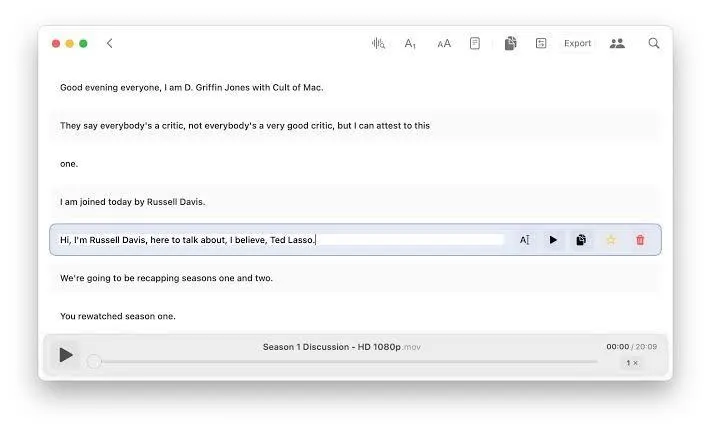Screen dimensions: 711x431
Task: Click the Export button
Action: (x=577, y=44)
